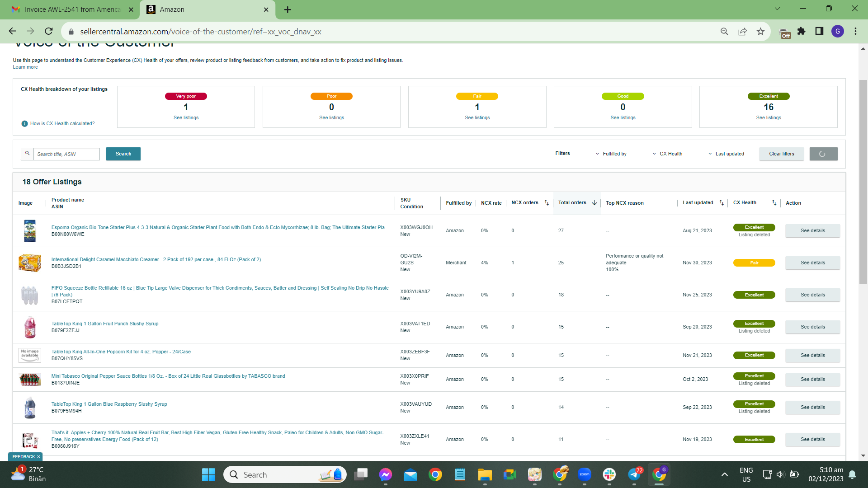
Task: Click the Clear filters button
Action: (782, 154)
